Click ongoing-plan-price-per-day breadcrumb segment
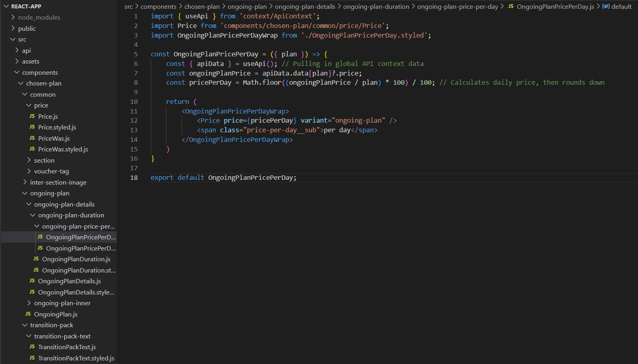The width and height of the screenshot is (638, 364). pyautogui.click(x=458, y=6)
